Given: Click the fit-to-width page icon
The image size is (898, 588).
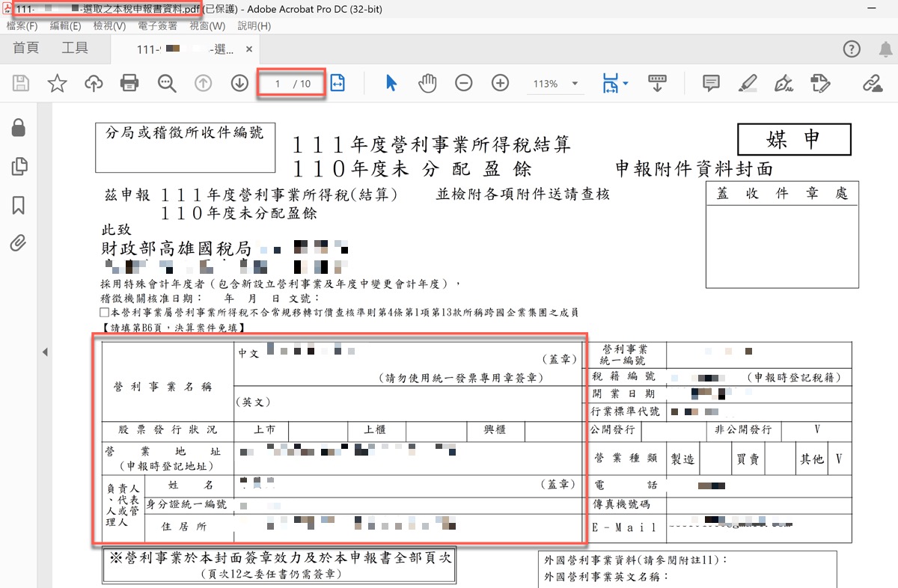Looking at the screenshot, I should pyautogui.click(x=337, y=84).
